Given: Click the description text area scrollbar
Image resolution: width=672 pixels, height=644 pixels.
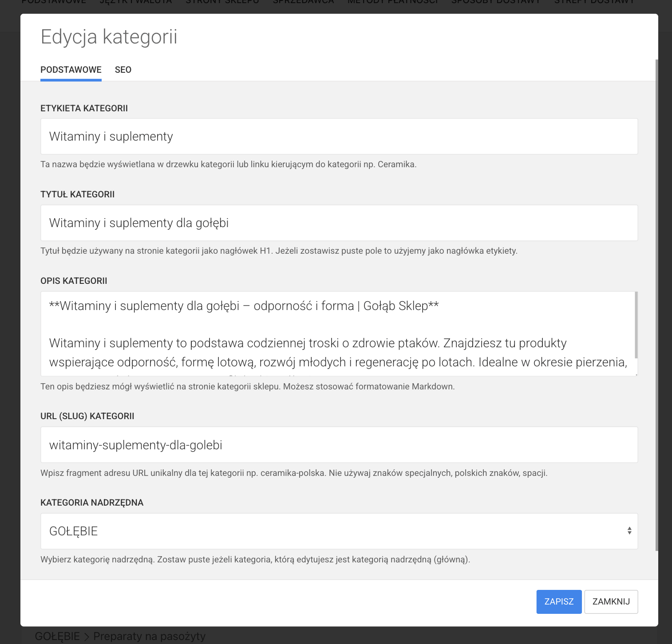Looking at the screenshot, I should (636, 325).
